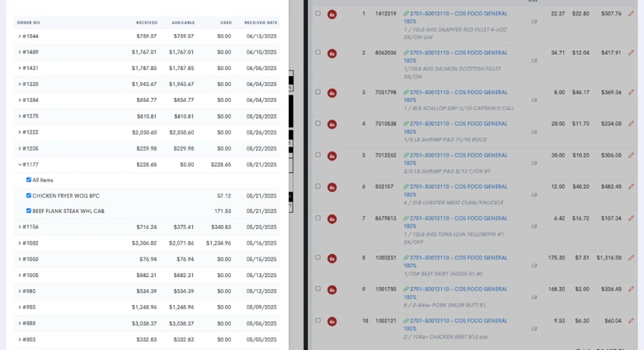The height and width of the screenshot is (350, 644).
Task: Click the ORDER NO column header
Action: point(28,23)
